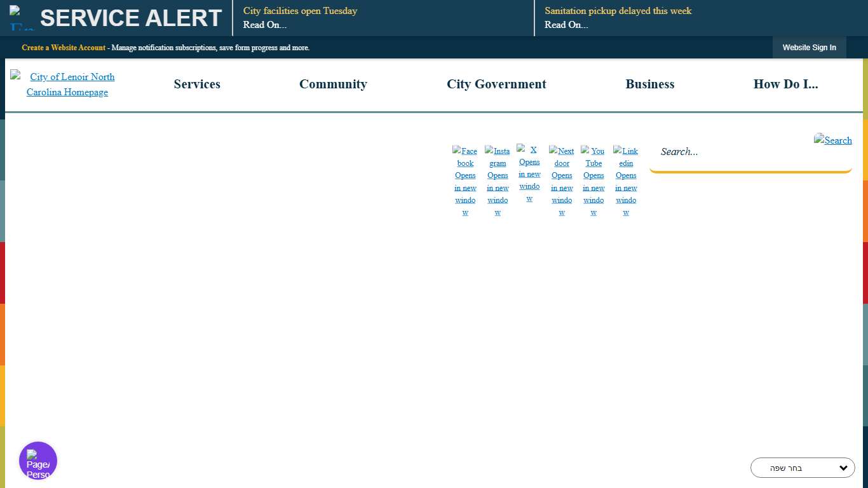This screenshot has width=868, height=488.
Task: Open the Nextdoor social icon
Action: coord(562,181)
